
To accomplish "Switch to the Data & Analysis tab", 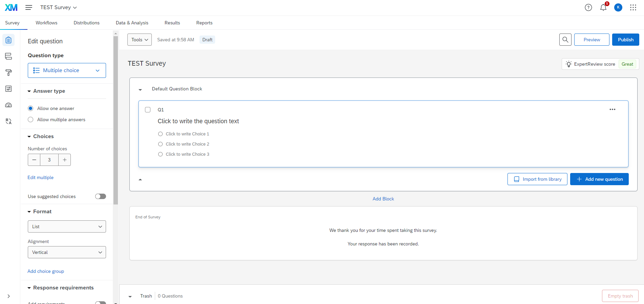I will 132,23.
